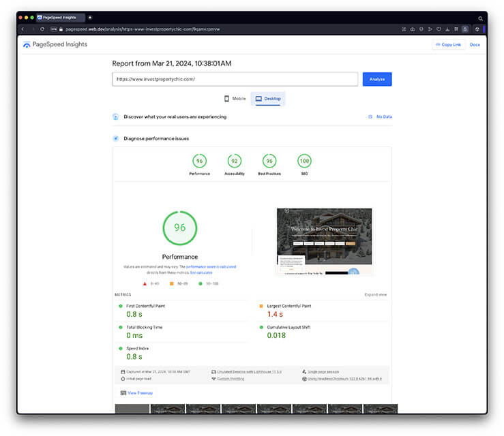Viewport: 504px width, 436px height.
Task: Click the diagnose performance issues gauge icon
Action: click(x=116, y=139)
